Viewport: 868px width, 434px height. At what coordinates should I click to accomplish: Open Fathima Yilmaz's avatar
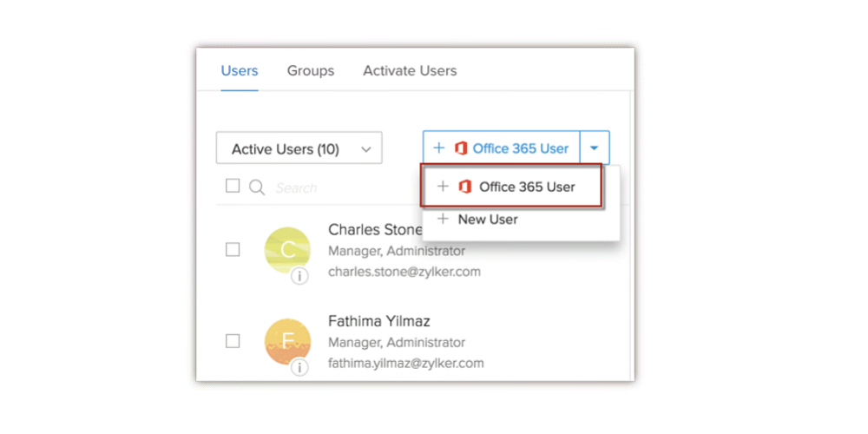287,341
